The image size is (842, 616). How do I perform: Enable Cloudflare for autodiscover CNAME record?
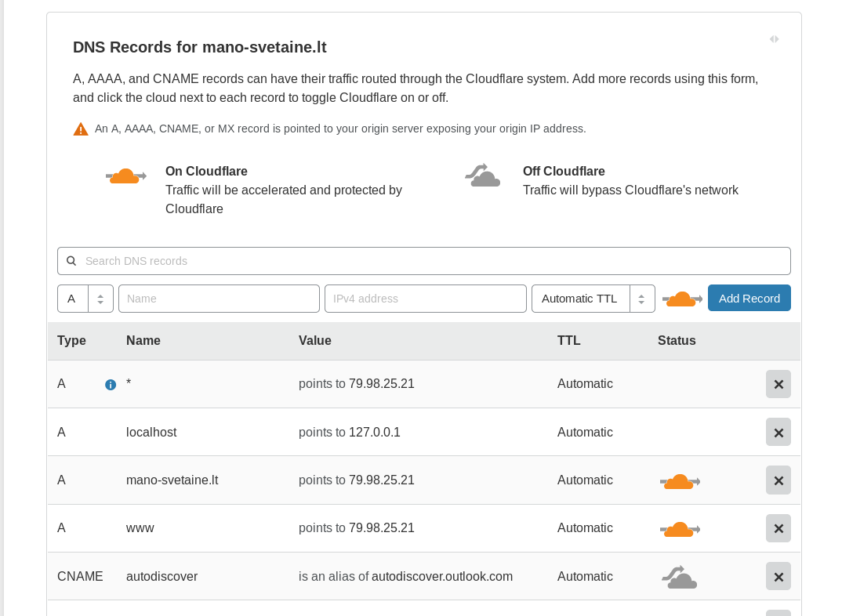[680, 578]
